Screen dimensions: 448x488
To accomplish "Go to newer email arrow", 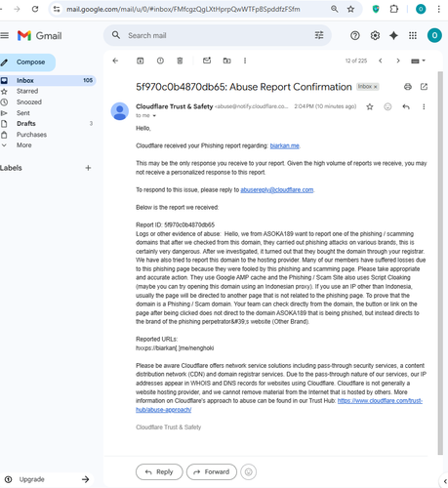I will tap(381, 61).
